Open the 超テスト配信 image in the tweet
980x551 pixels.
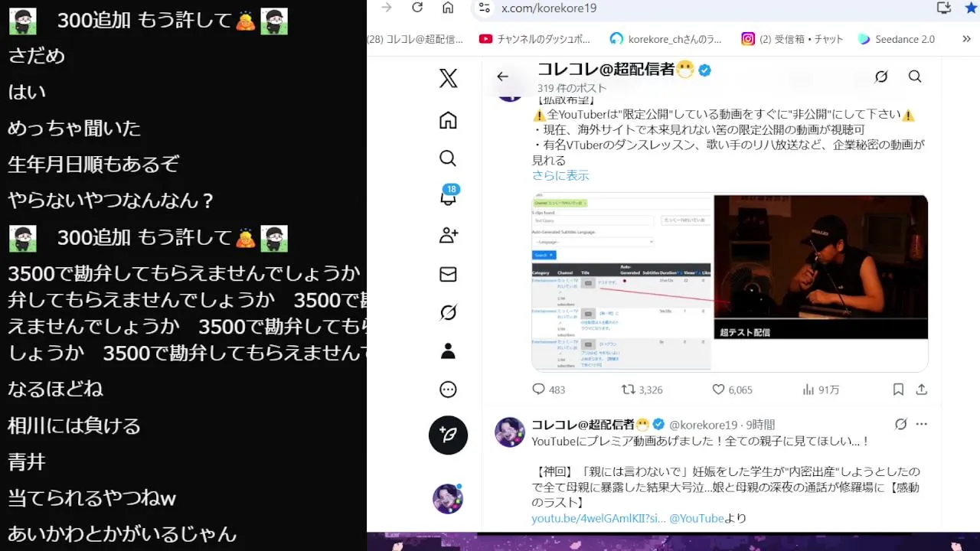click(821, 267)
